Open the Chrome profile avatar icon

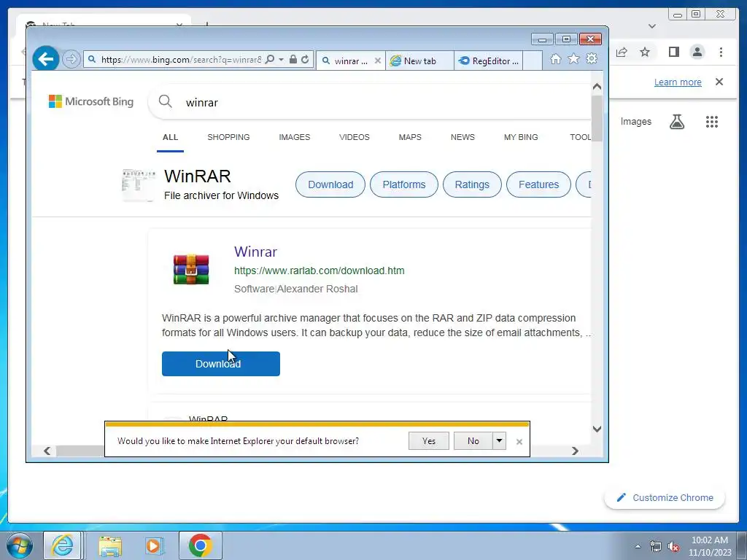(697, 52)
